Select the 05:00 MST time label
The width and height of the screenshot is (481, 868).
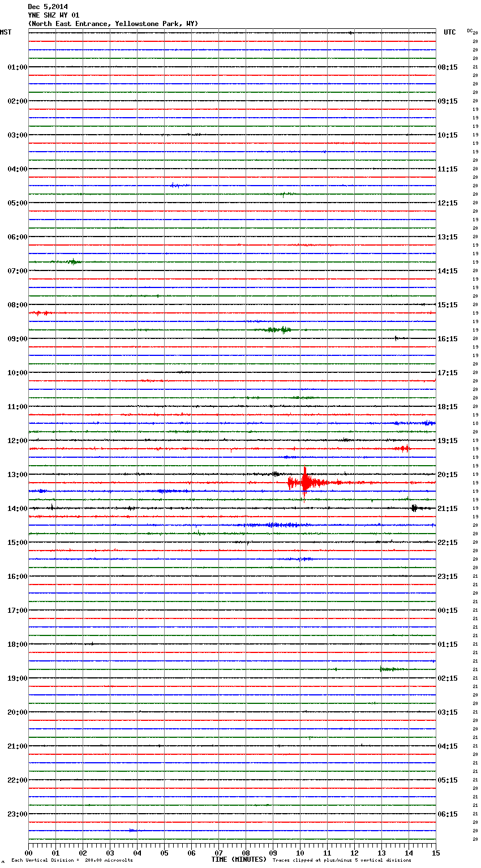(17, 203)
